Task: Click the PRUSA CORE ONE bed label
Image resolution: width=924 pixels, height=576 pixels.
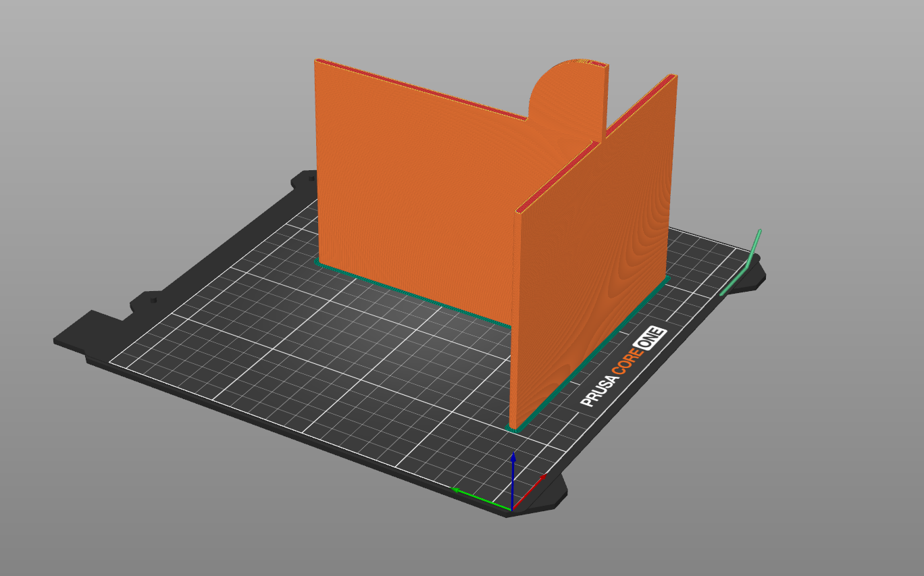Action: [624, 367]
